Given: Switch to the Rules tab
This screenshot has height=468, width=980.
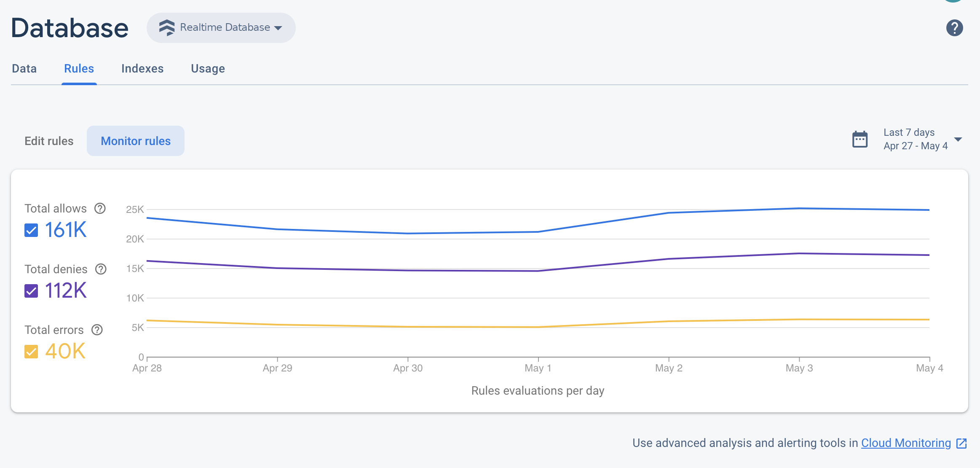Looking at the screenshot, I should (79, 68).
